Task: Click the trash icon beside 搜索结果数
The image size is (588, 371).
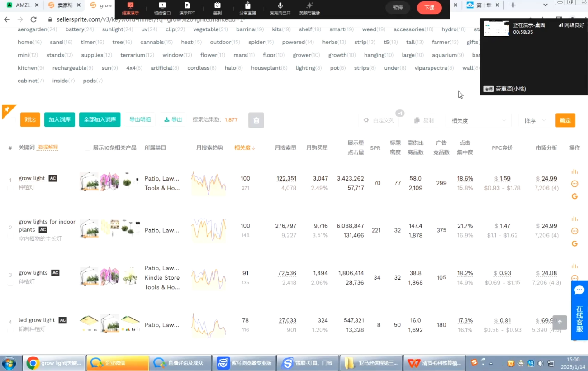Action: [256, 120]
